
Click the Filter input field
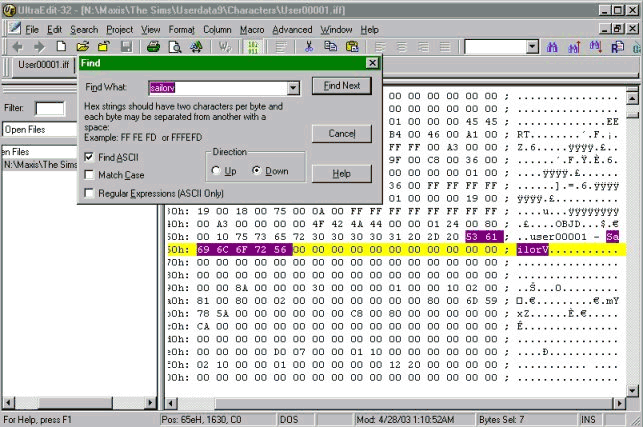coord(50,107)
